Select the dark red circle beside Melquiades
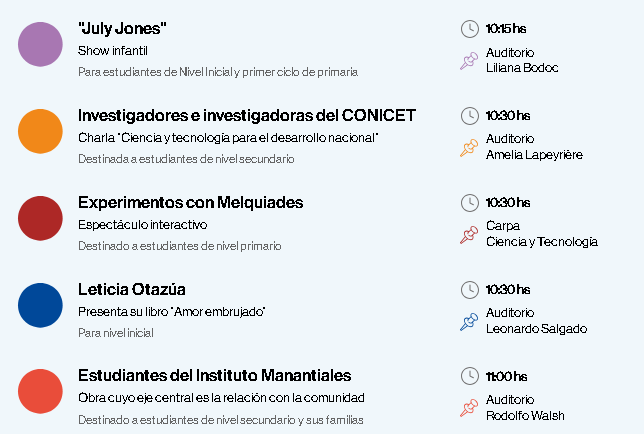 coord(40,218)
